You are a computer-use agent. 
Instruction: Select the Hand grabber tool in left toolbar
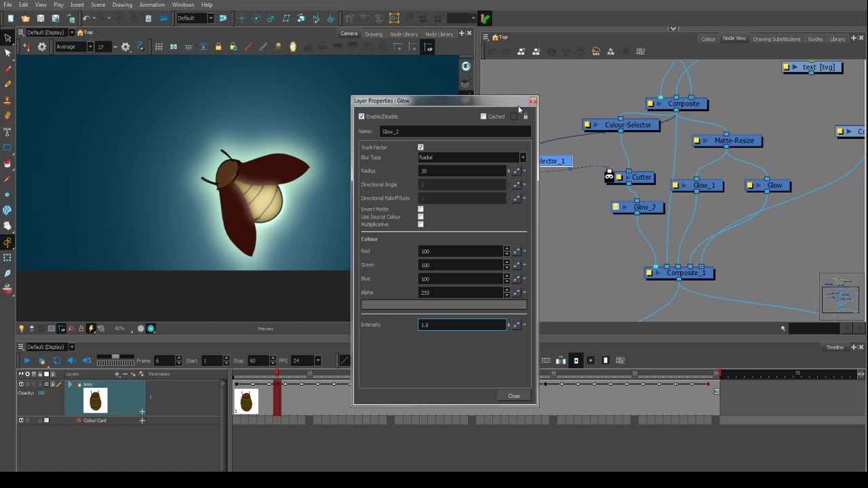[7, 226]
